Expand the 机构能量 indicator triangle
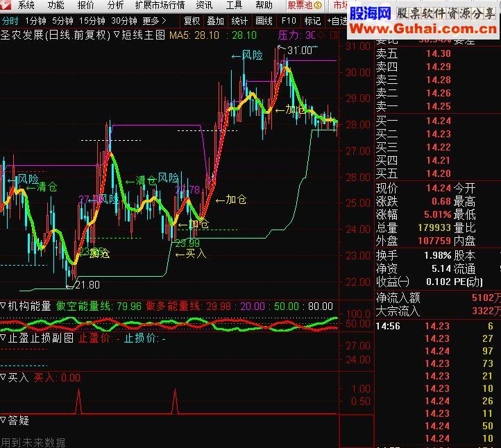Image resolution: width=501 pixels, height=448 pixels. [3, 306]
